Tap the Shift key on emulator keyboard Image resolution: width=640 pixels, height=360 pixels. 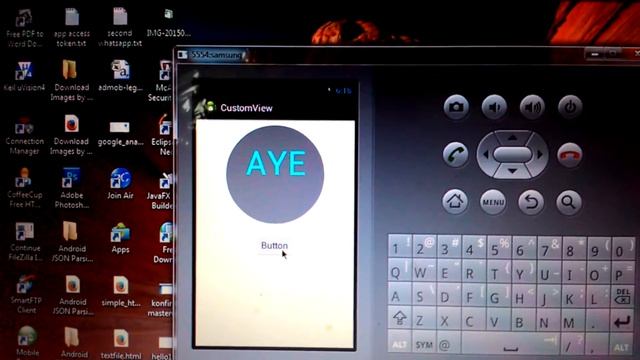[400, 318]
